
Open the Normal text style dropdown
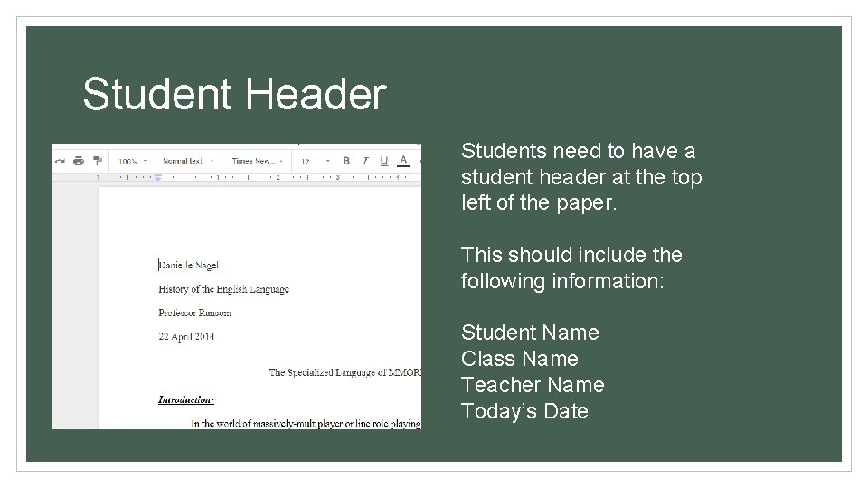pyautogui.click(x=188, y=161)
